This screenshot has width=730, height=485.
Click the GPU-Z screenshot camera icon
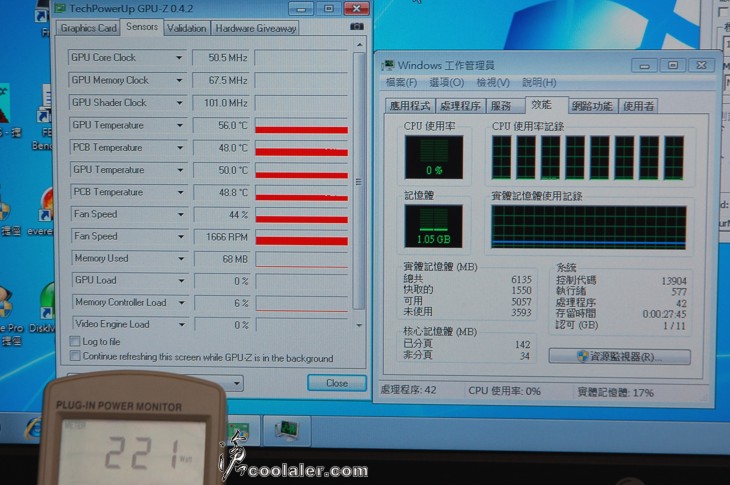[x=357, y=27]
